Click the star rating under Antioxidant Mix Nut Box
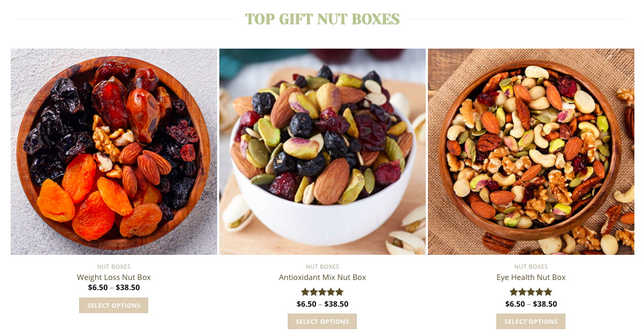This screenshot has height=335, width=644. point(323,292)
